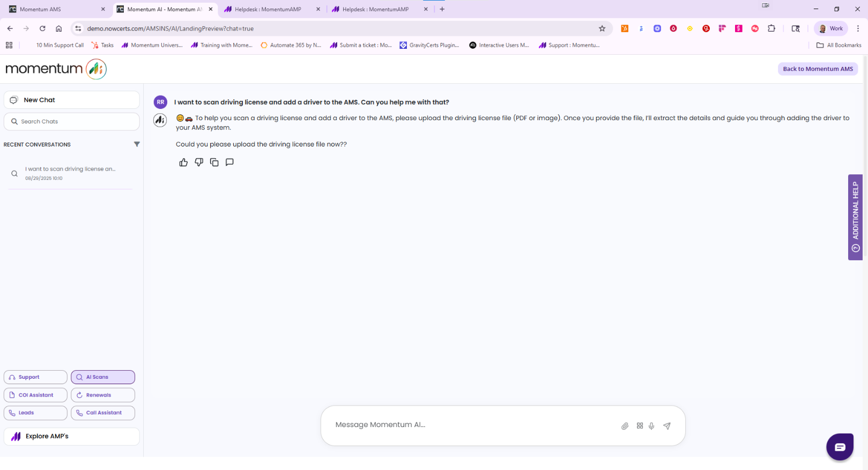Expand the Additional Help side panel

point(855,217)
